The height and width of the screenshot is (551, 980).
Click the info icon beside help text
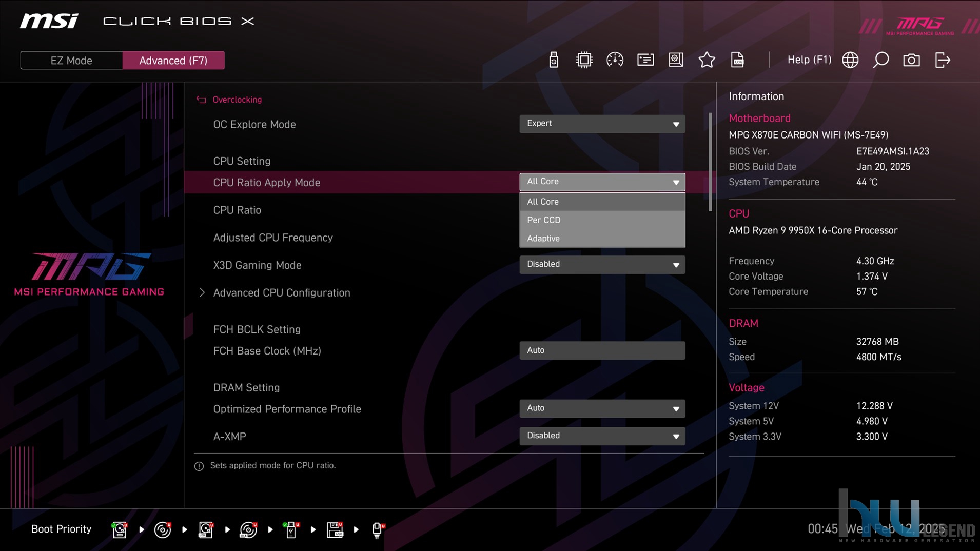point(199,466)
